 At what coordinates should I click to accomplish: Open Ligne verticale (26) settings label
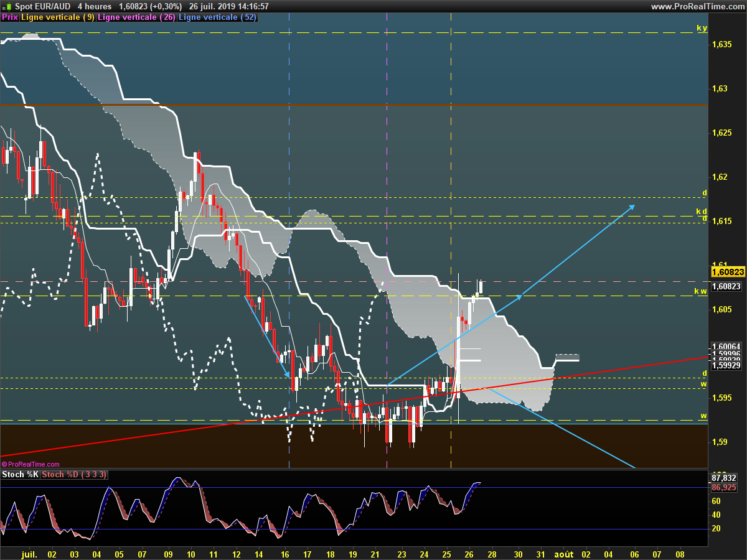click(x=137, y=17)
